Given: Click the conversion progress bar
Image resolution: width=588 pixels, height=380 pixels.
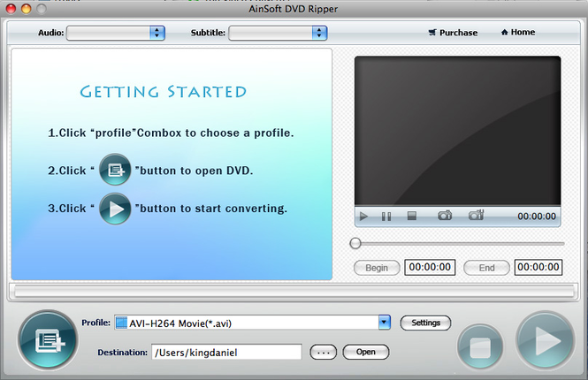Looking at the screenshot, I should pyautogui.click(x=294, y=291).
